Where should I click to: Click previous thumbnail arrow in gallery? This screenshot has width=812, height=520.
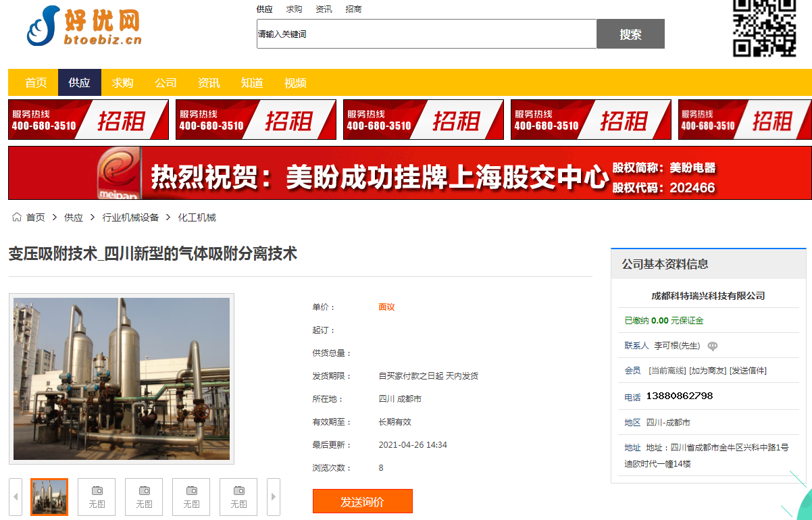[x=16, y=496]
